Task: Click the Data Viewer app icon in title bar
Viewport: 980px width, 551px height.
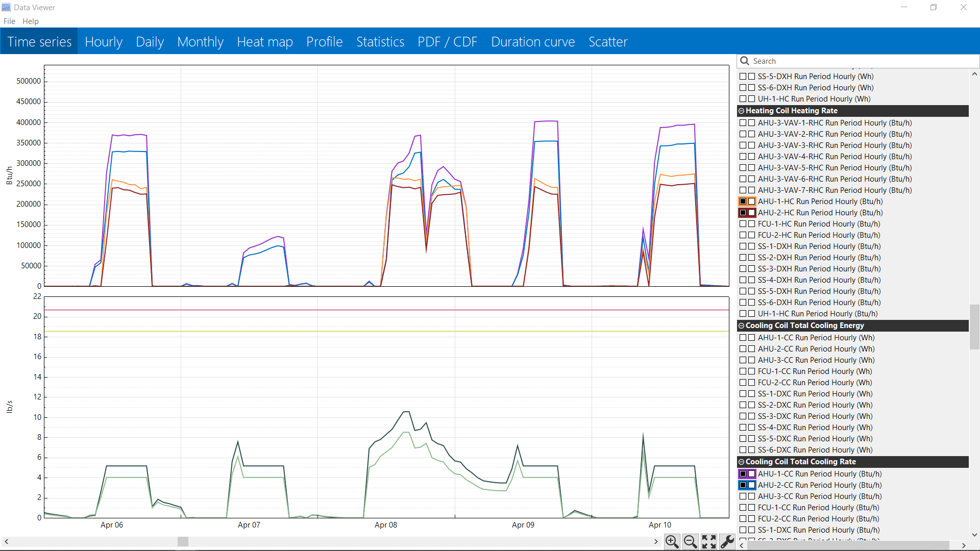Action: [x=6, y=7]
